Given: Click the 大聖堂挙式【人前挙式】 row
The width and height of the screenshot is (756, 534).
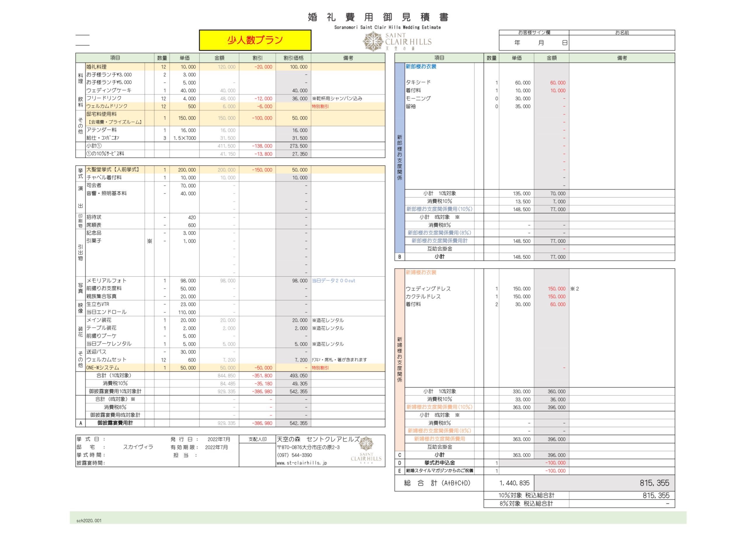Looking at the screenshot, I should pyautogui.click(x=113, y=170).
